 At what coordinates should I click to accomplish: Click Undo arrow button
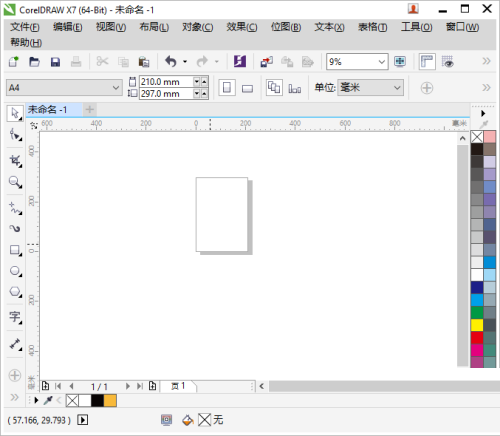[171, 62]
